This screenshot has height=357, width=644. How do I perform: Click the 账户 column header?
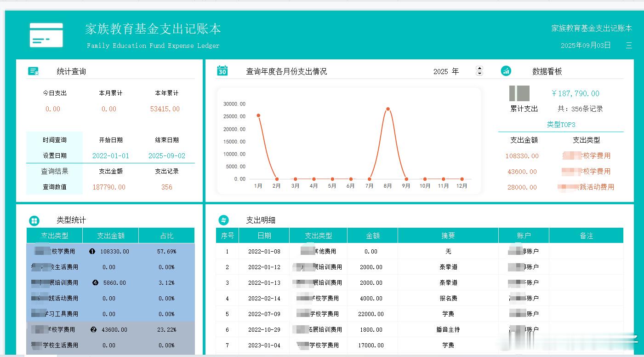[524, 236]
